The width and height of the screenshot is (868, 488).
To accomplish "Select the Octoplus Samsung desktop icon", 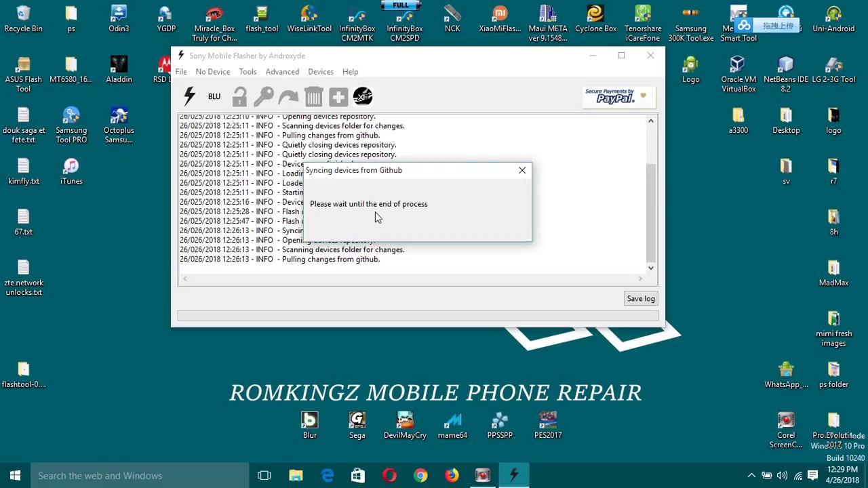I will (119, 125).
